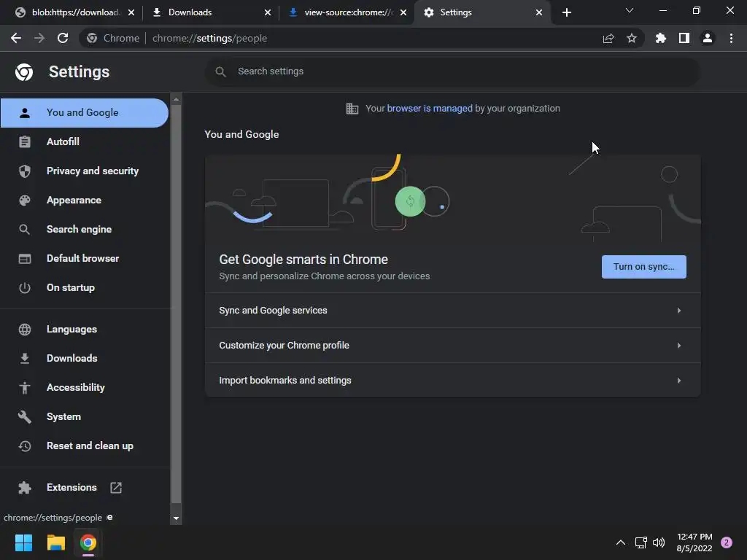The image size is (747, 560).
Task: Click the Appearance palette icon
Action: [25, 201]
